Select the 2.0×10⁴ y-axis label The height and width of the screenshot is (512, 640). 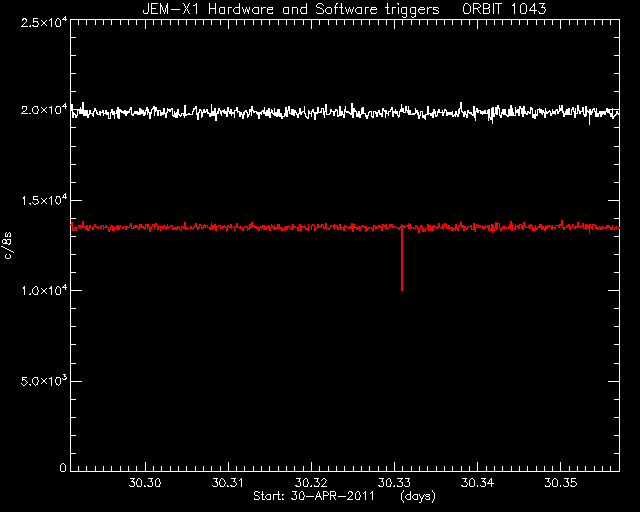(x=44, y=110)
